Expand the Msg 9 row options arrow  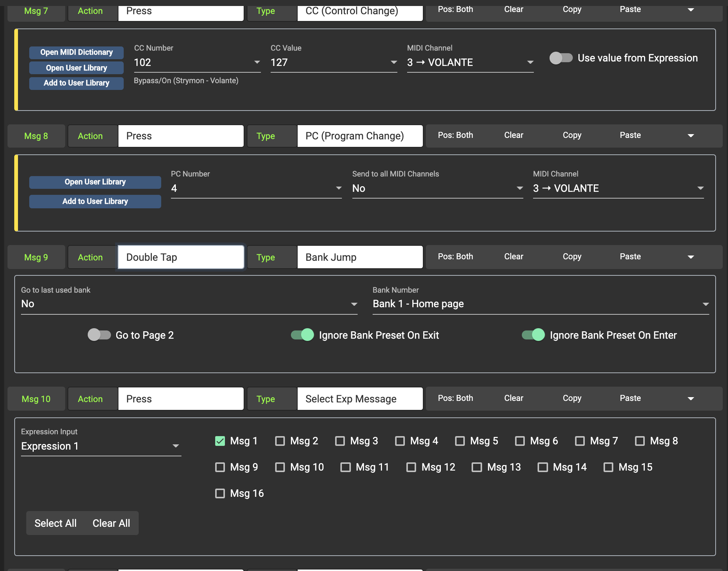pos(691,257)
